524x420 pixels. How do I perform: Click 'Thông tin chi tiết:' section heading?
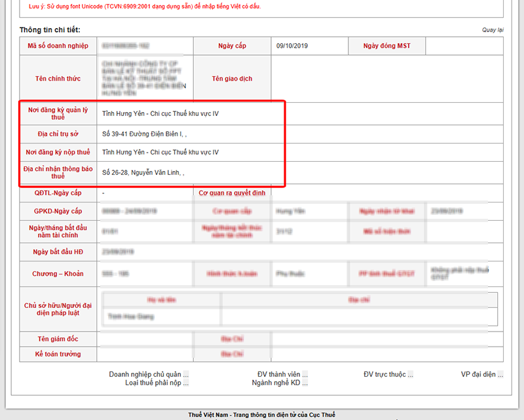coord(50,30)
